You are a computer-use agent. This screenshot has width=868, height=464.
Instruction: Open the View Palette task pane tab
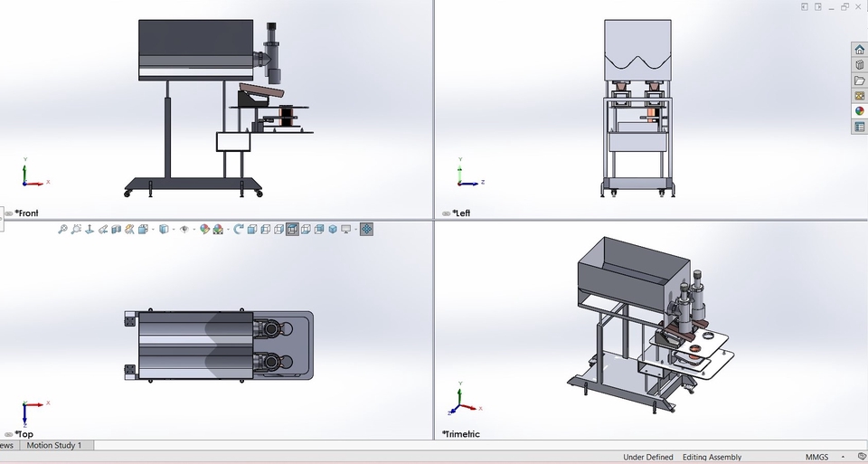tap(860, 96)
